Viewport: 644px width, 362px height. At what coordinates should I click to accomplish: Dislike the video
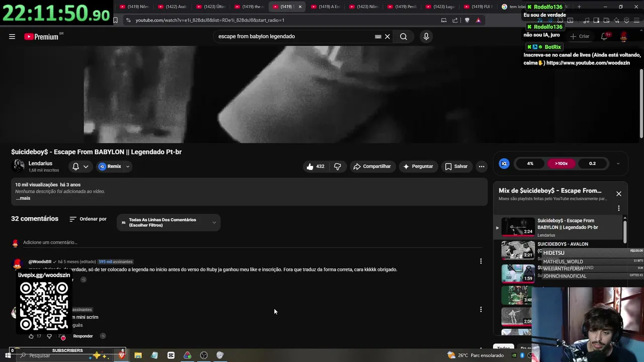[338, 166]
